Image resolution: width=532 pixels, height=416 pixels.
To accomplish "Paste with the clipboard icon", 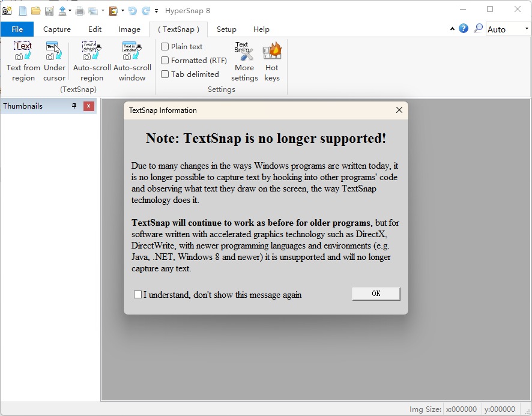I will pyautogui.click(x=113, y=11).
